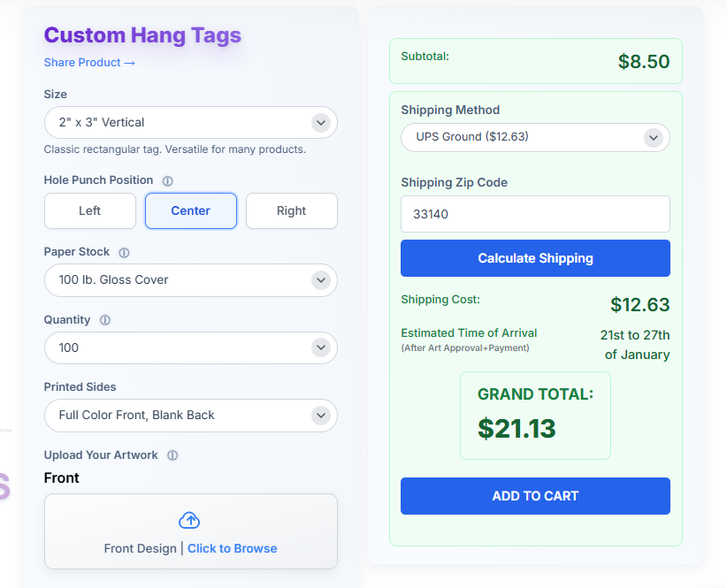Select Right hole punch position
Screen dimensions: 727x588
[x=291, y=210]
